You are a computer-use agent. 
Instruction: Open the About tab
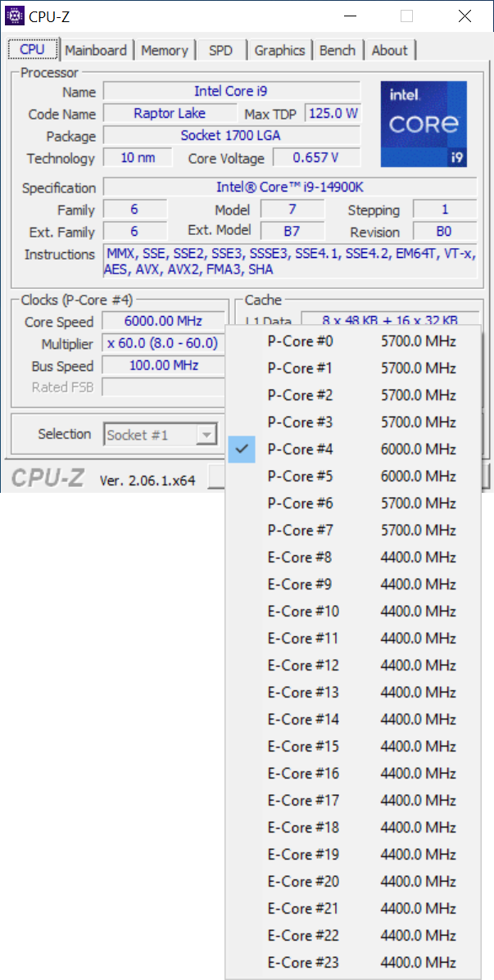pos(390,51)
